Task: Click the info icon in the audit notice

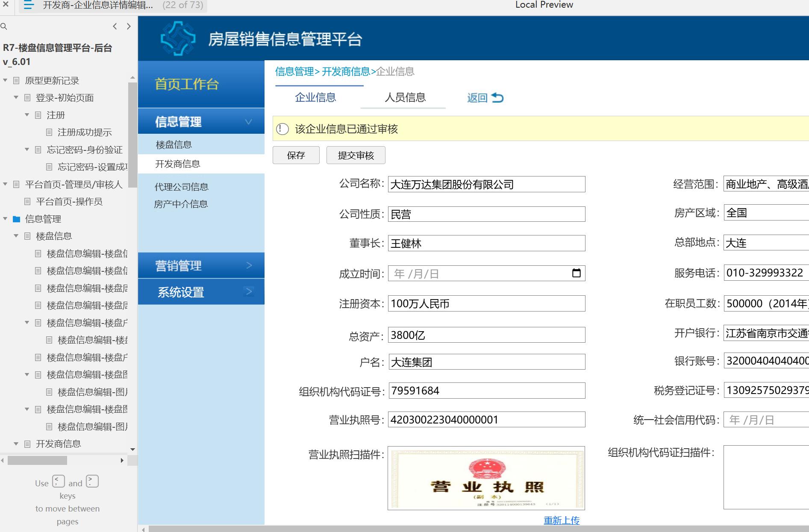Action: pyautogui.click(x=282, y=129)
